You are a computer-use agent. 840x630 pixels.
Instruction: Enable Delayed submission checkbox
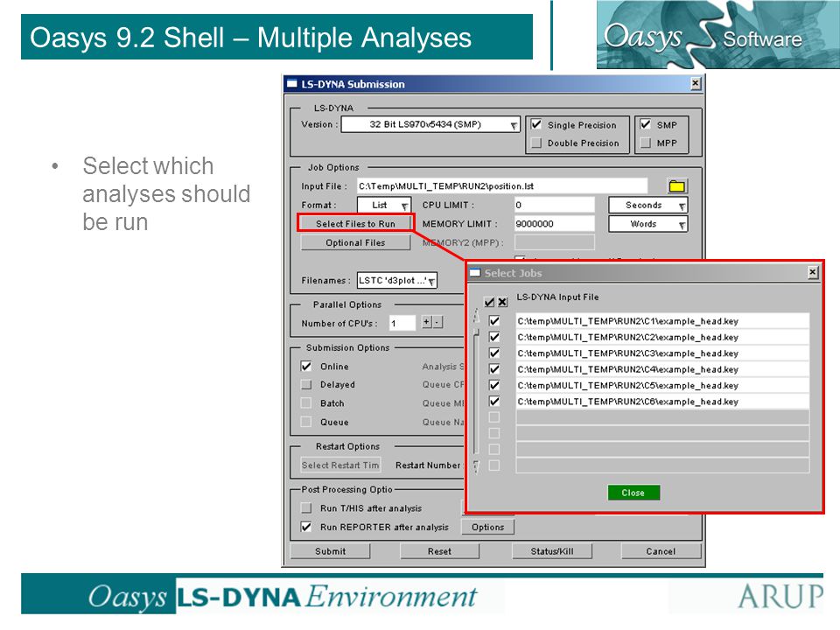[306, 384]
